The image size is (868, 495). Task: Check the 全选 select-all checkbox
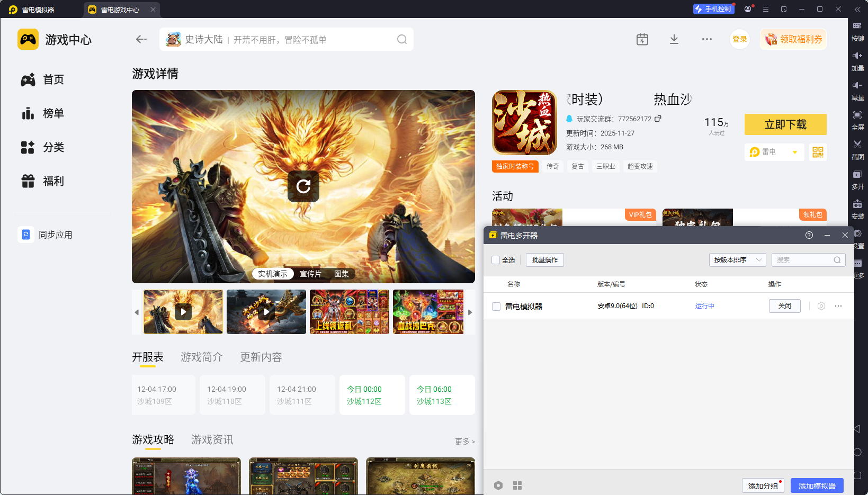[495, 260]
